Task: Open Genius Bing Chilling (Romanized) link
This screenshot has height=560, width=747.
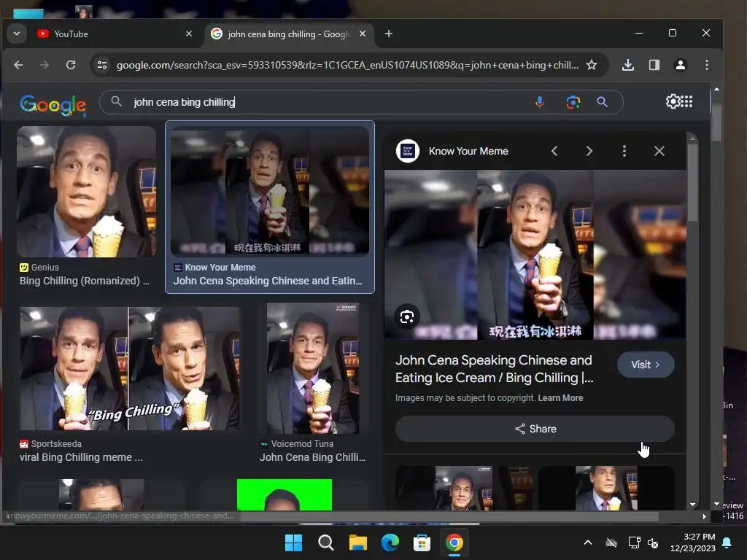Action: point(85,281)
